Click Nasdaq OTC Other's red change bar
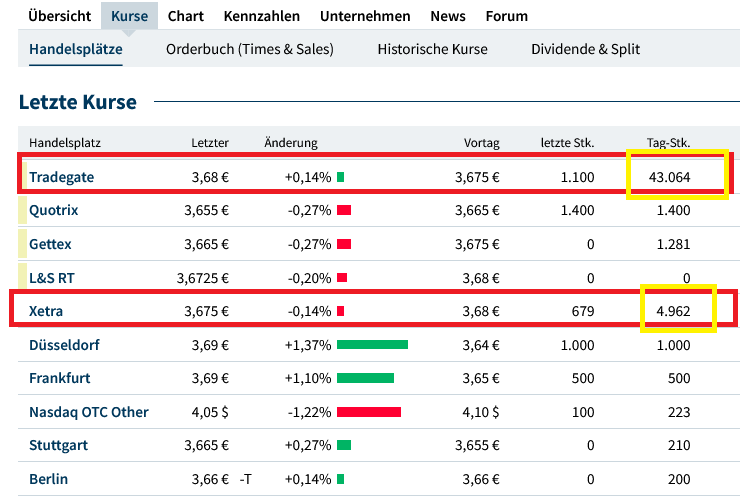This screenshot has width=740, height=498. click(x=369, y=412)
